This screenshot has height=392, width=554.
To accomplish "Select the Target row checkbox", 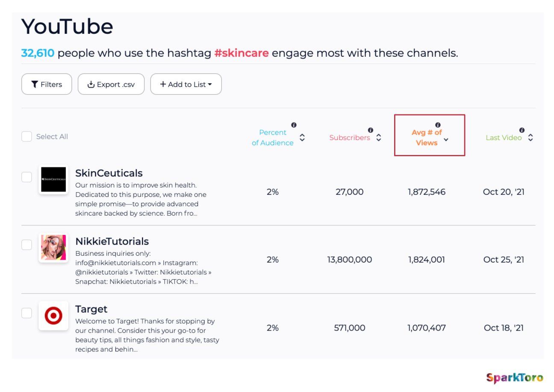I will pyautogui.click(x=27, y=313).
